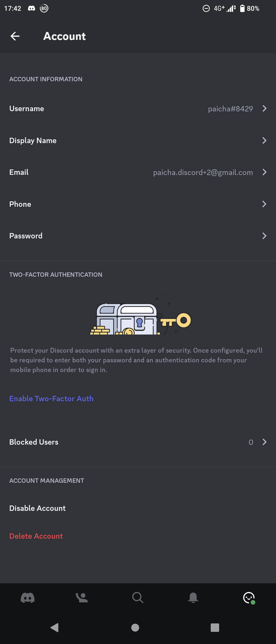276x644 pixels.
Task: Tap the Search magnifier icon
Action: (x=138, y=598)
